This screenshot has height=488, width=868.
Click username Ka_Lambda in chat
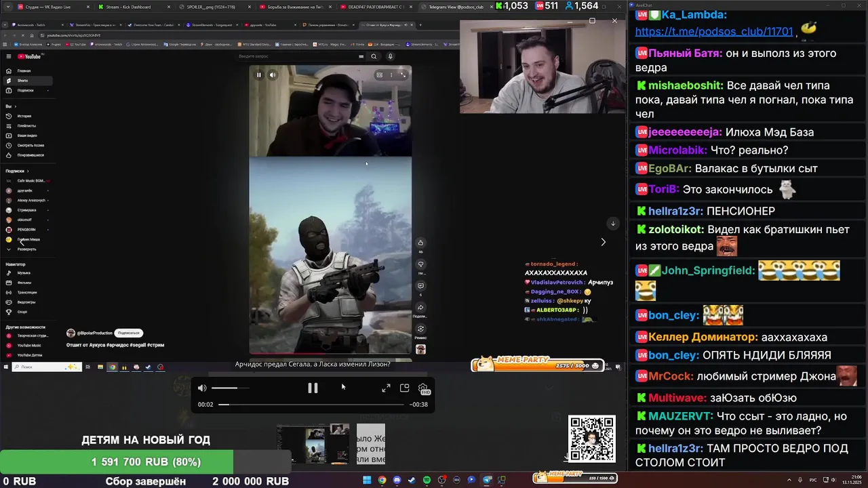click(694, 14)
